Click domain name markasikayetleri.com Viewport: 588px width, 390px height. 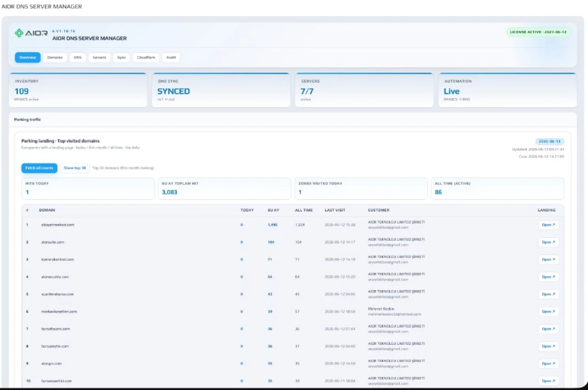(x=59, y=311)
